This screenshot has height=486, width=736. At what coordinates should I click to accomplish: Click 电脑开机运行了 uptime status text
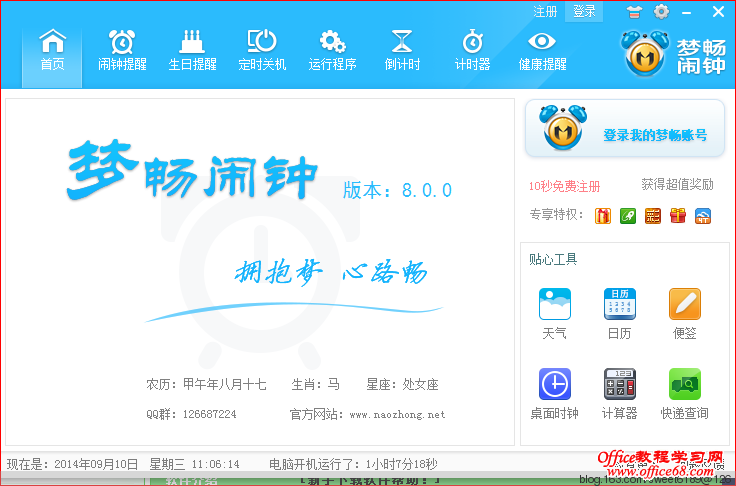(x=353, y=464)
